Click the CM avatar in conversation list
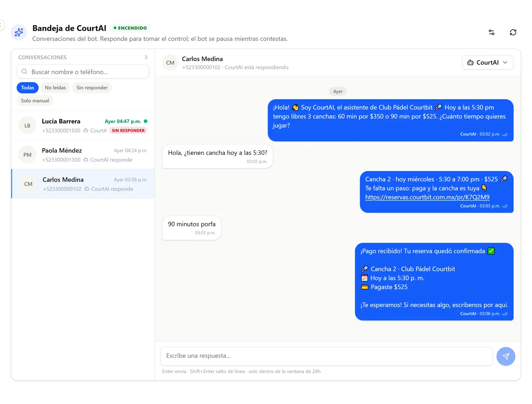Image resolution: width=532 pixels, height=404 pixels. click(x=28, y=184)
